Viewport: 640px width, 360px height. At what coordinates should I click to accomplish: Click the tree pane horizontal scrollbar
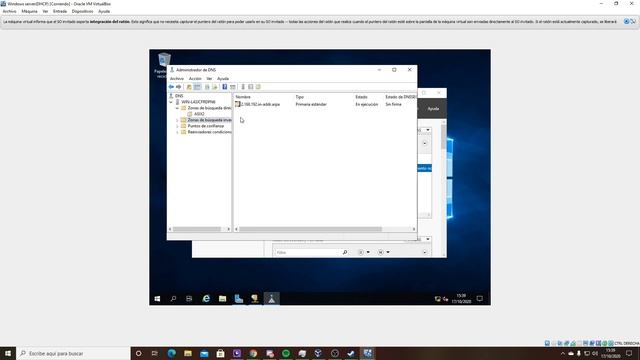197,229
